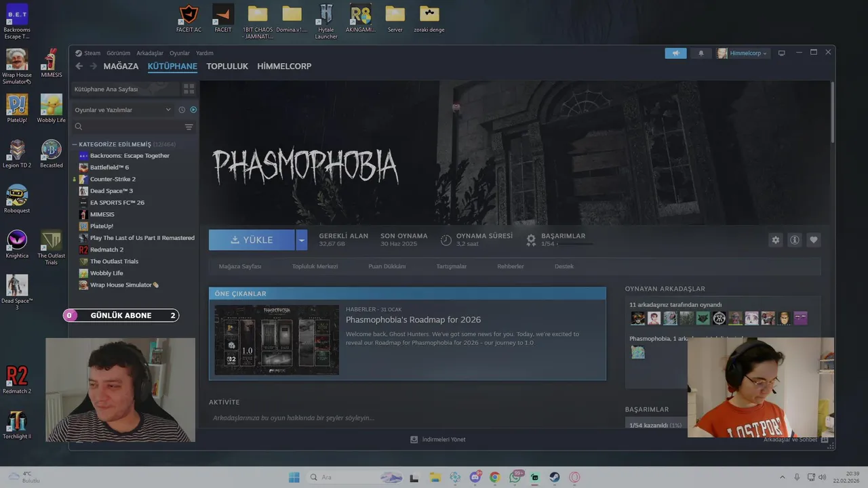
Task: Switch to MAĞAZA tab
Action: click(x=121, y=66)
